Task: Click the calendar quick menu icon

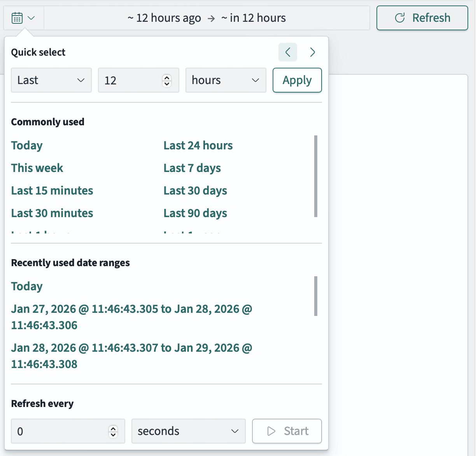Action: (23, 18)
